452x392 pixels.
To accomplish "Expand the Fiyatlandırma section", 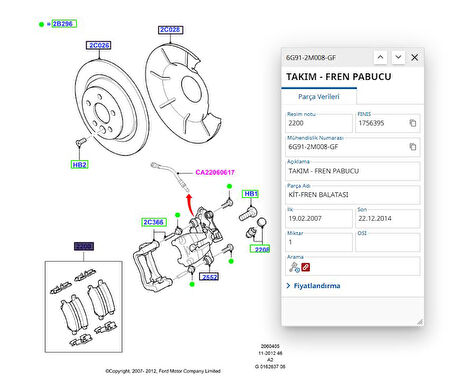I will coord(313,286).
